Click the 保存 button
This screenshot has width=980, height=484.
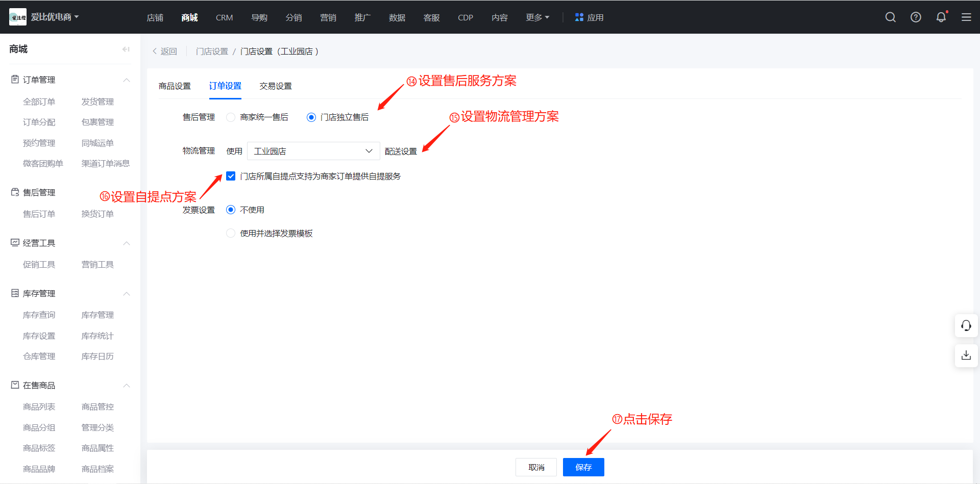click(x=583, y=467)
